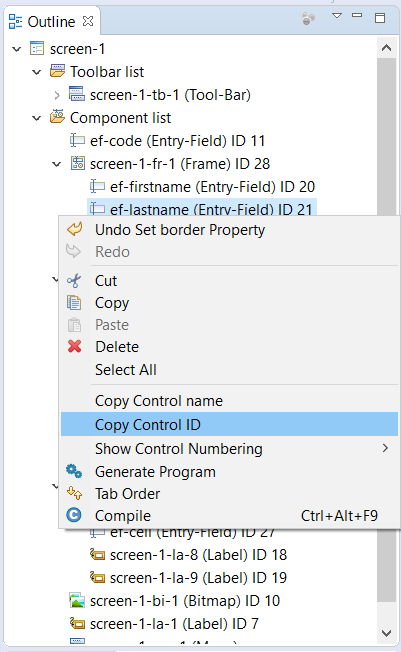Image resolution: width=401 pixels, height=652 pixels.
Task: Collapse the screen-1 root node
Action: coord(17,49)
